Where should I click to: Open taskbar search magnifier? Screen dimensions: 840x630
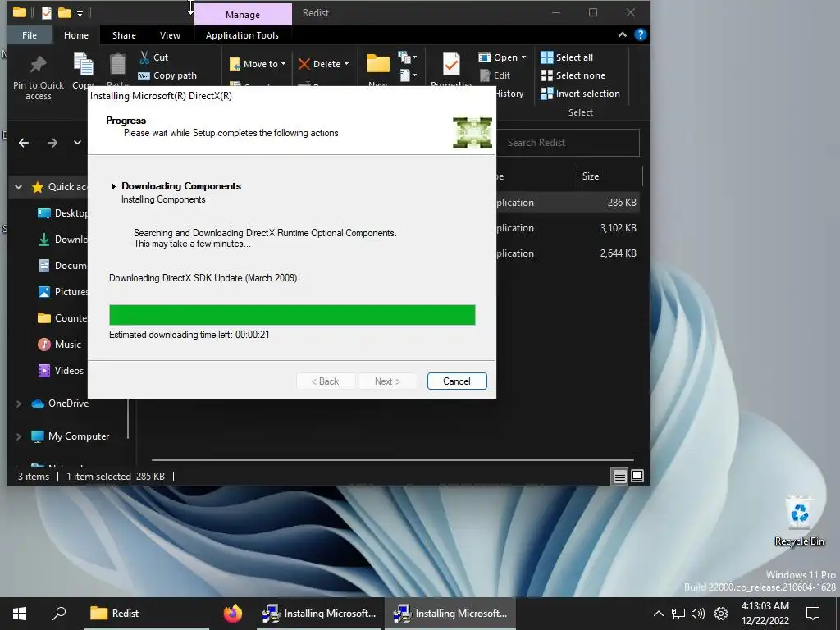click(x=59, y=614)
